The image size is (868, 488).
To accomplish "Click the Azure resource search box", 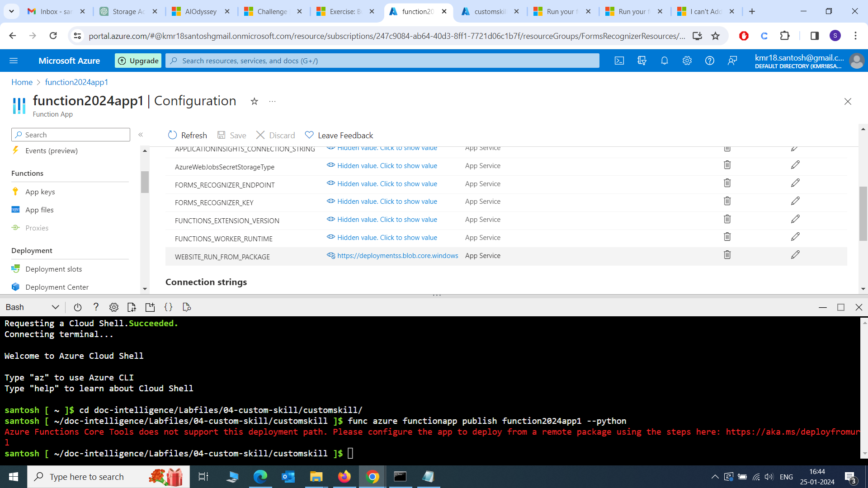I will coord(382,61).
